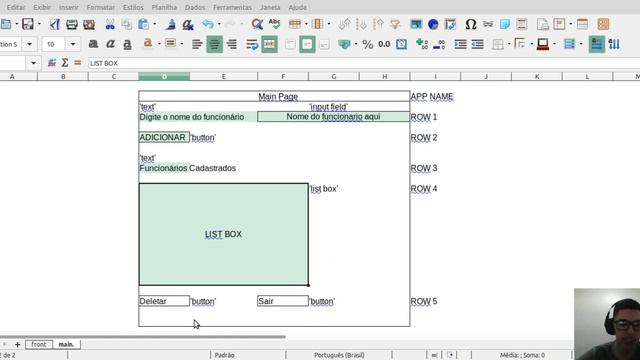Viewport: 640px width, 360px height.
Task: Add a decimal place
Action: pos(422,44)
